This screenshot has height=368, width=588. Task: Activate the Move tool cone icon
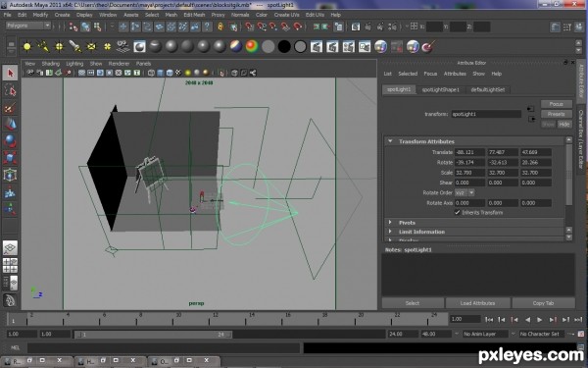click(x=10, y=125)
